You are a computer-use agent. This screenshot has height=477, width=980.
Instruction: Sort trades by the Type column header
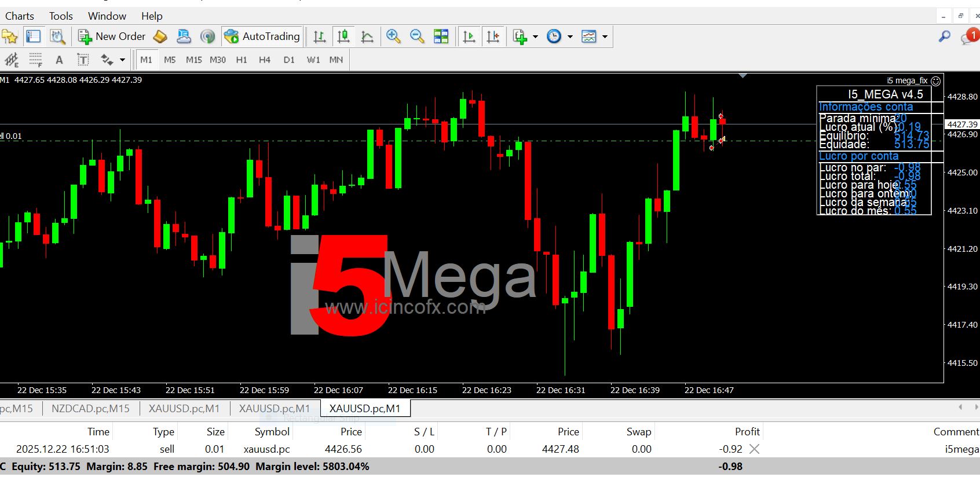pos(163,432)
